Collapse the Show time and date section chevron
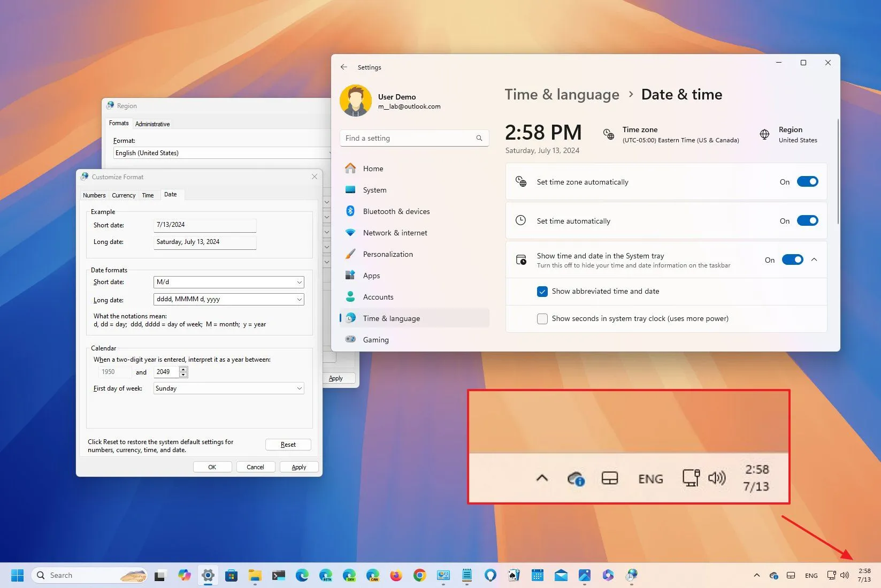 pyautogui.click(x=814, y=259)
